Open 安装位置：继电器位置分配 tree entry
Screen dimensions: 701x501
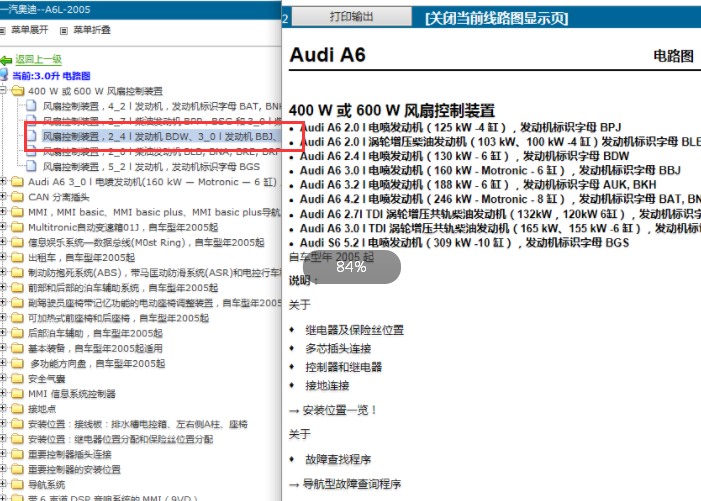pos(120,439)
